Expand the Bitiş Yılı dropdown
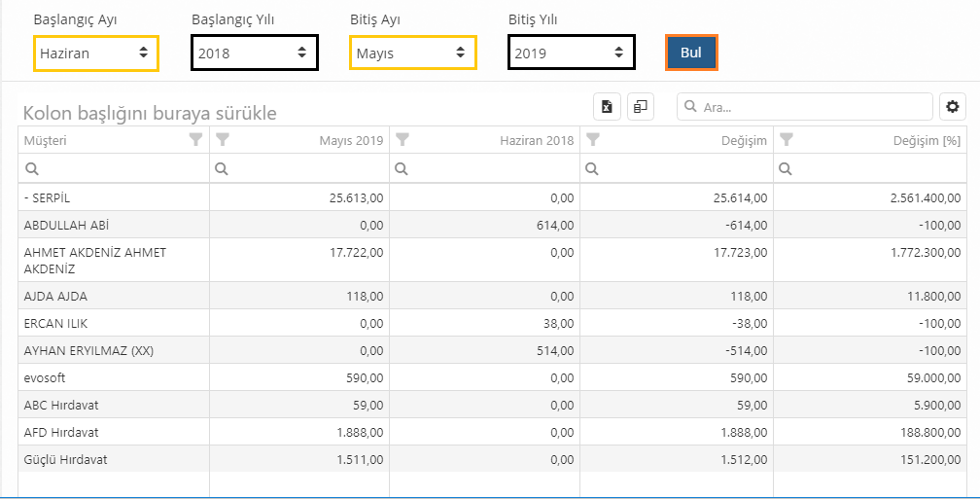Screen dimensions: 980x499 point(571,53)
